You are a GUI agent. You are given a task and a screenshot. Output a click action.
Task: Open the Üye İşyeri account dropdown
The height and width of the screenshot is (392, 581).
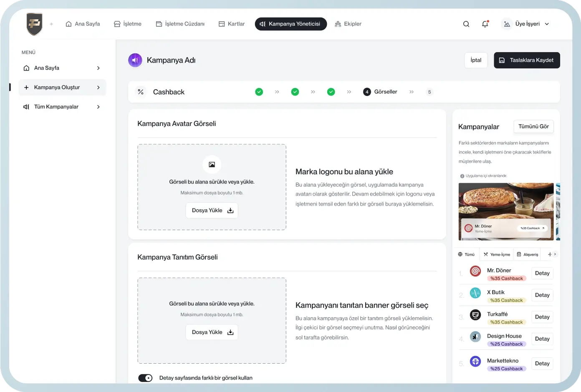pyautogui.click(x=527, y=24)
